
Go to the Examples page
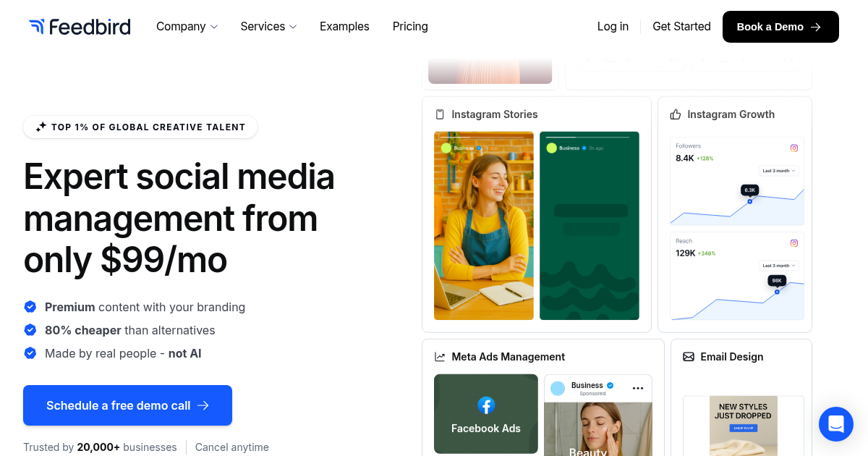coord(344,27)
